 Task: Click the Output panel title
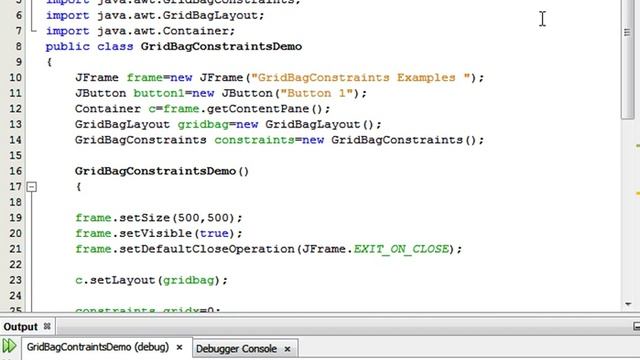click(20, 327)
